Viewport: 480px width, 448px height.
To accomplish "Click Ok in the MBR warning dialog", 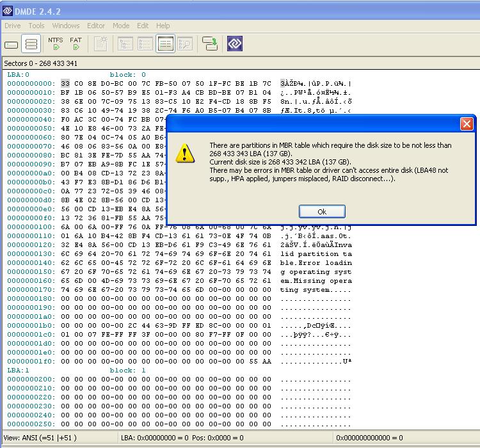I will [x=322, y=212].
